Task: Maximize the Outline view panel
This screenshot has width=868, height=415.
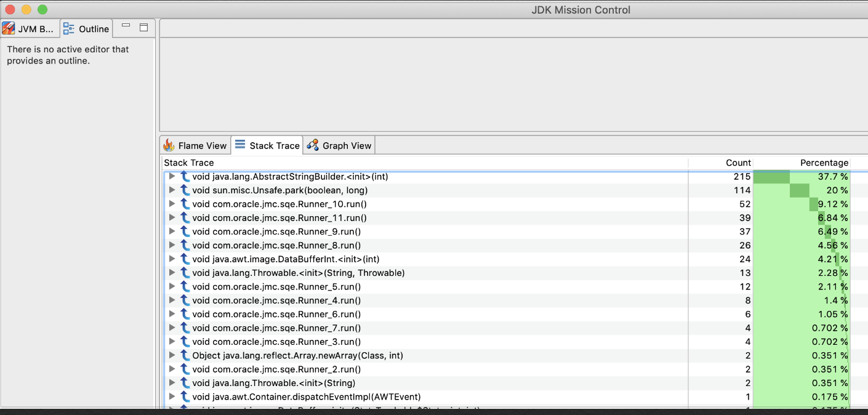Action: click(x=144, y=27)
